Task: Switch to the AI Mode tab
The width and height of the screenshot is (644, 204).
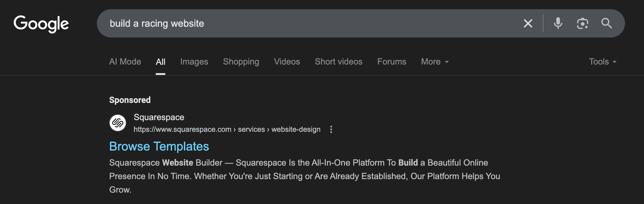Action: pos(125,62)
